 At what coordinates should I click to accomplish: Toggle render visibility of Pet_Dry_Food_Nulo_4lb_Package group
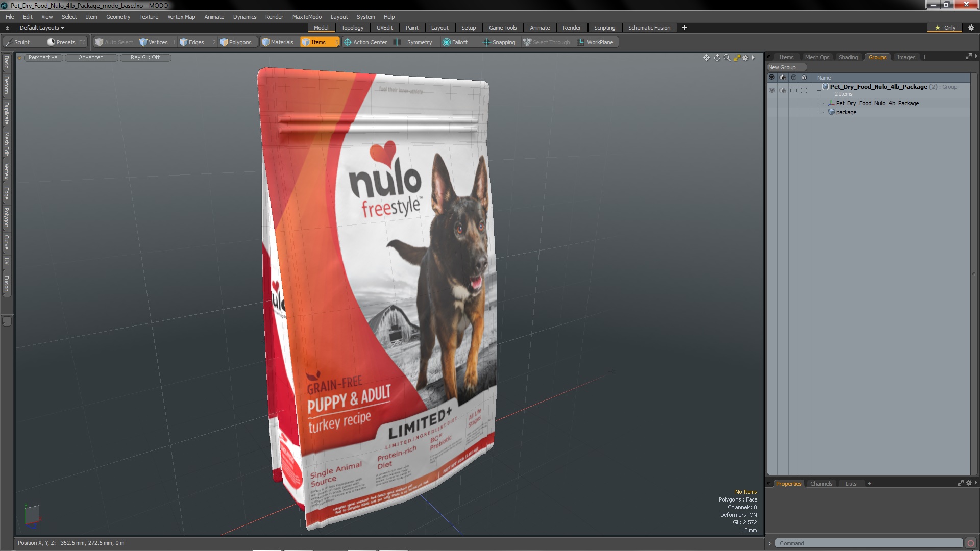[x=783, y=90]
